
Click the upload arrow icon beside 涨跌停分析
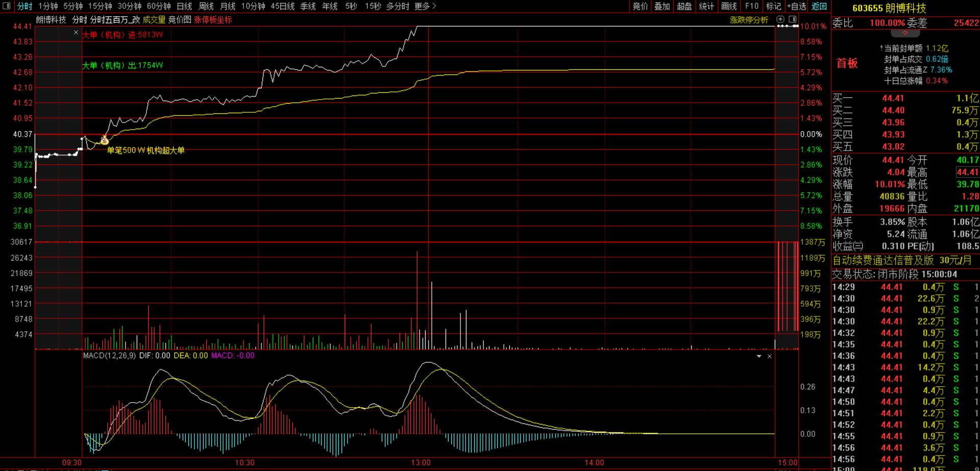point(780,19)
